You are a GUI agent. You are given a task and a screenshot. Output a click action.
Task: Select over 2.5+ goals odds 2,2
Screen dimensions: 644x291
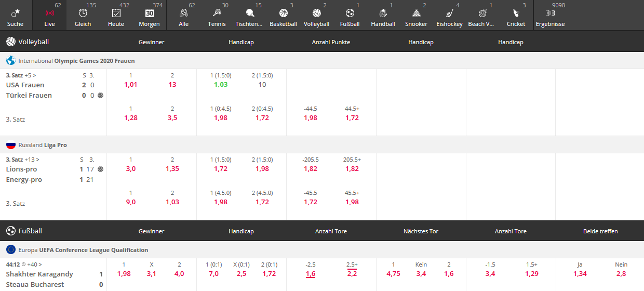click(352, 274)
